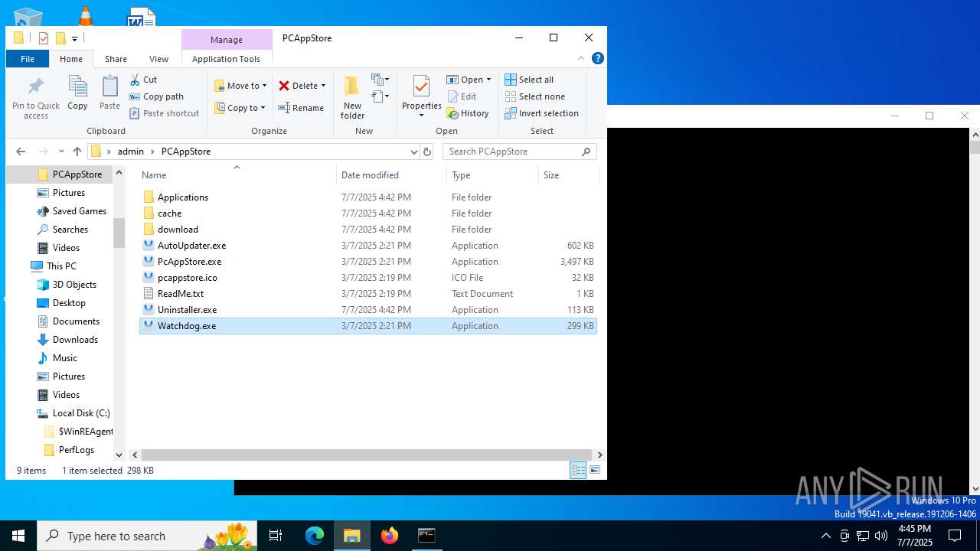Pin the folder to Quick access
The height and width of the screenshot is (551, 980).
35,98
